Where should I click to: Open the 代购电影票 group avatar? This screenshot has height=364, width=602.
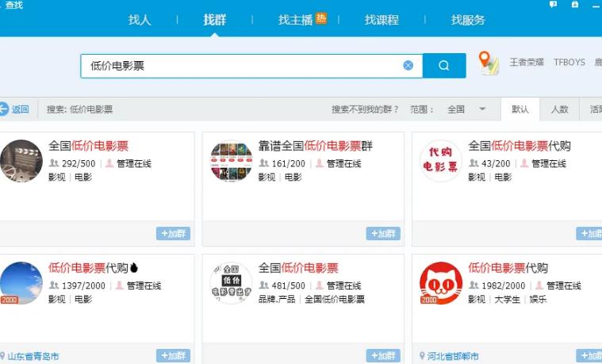pos(440,161)
